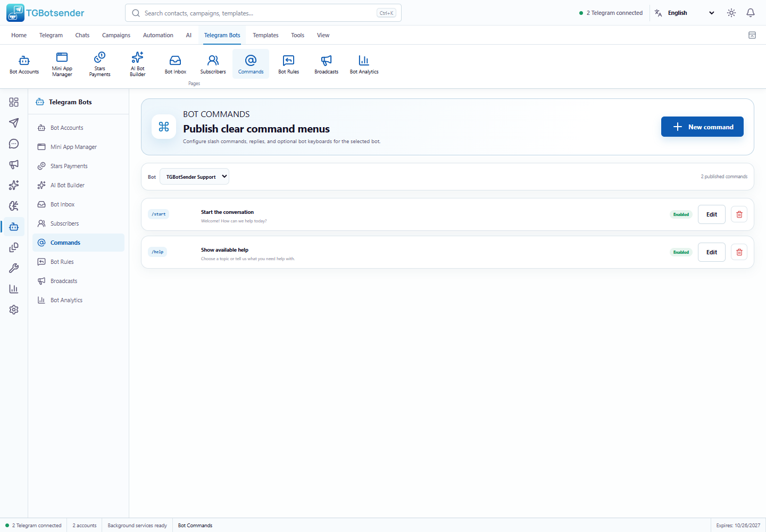Image resolution: width=766 pixels, height=532 pixels.
Task: Open the Telegram menu tab
Action: pos(51,35)
